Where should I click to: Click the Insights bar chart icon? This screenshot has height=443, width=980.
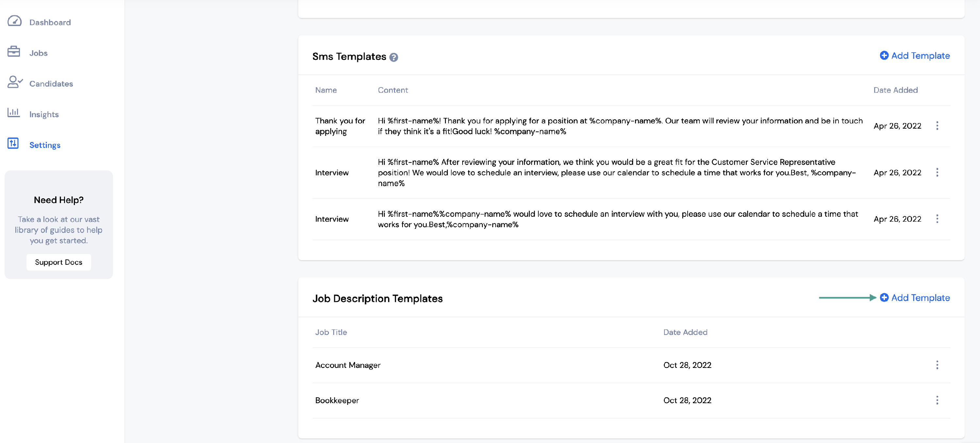pyautogui.click(x=14, y=113)
